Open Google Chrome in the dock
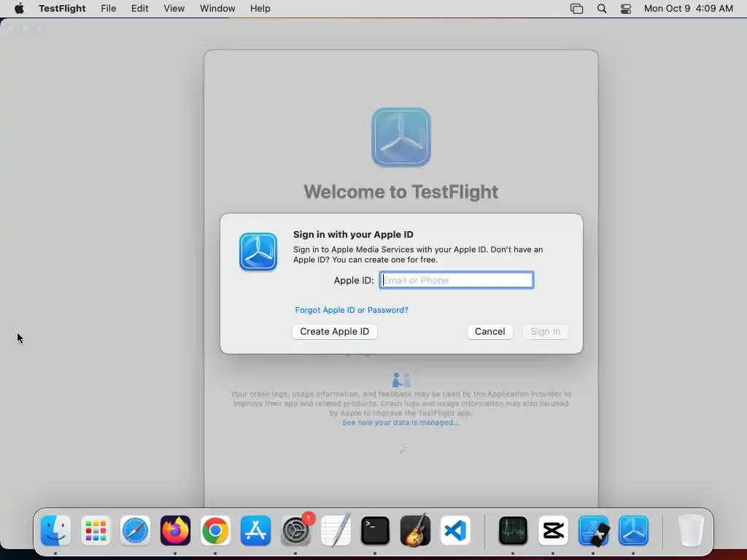This screenshot has height=560, width=747. (x=215, y=531)
